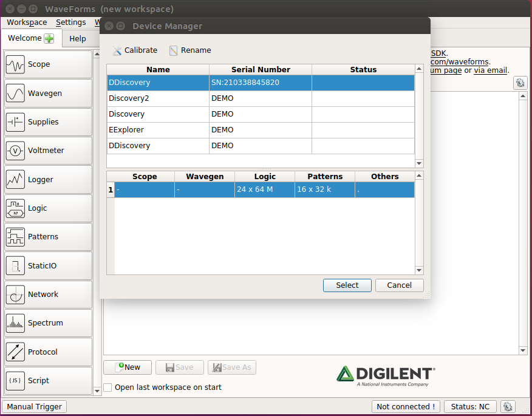Click Rename in the Device Manager toolbar
The width and height of the screenshot is (532, 416).
pyautogui.click(x=190, y=50)
